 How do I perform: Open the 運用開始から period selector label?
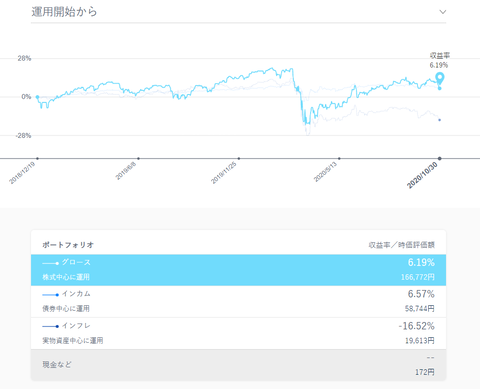[64, 12]
